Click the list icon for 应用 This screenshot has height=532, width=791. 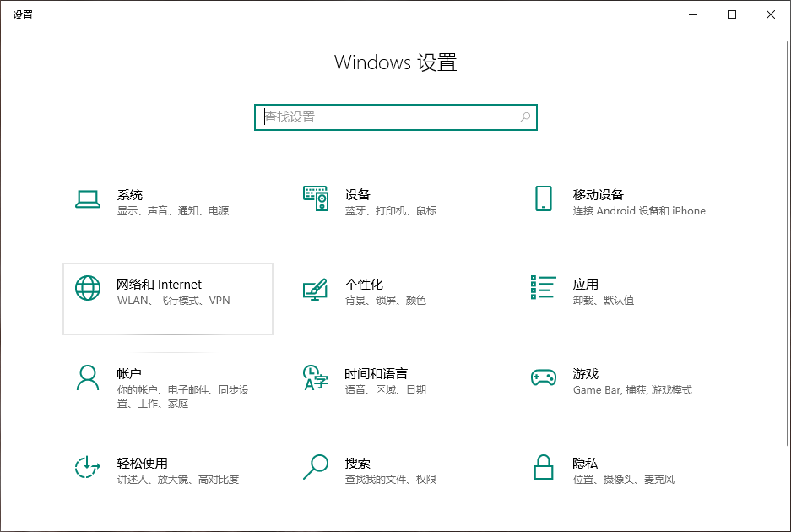coord(543,288)
